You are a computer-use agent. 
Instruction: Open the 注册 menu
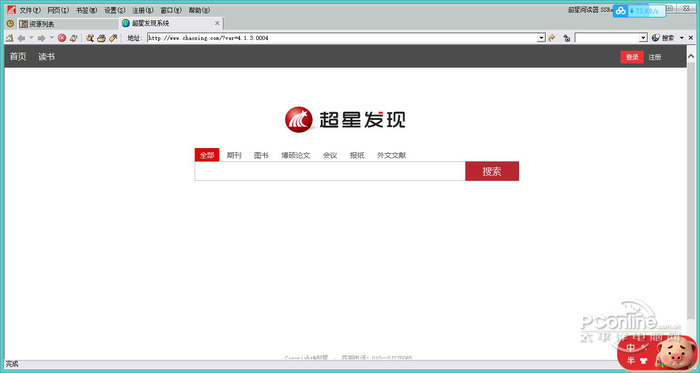[143, 10]
